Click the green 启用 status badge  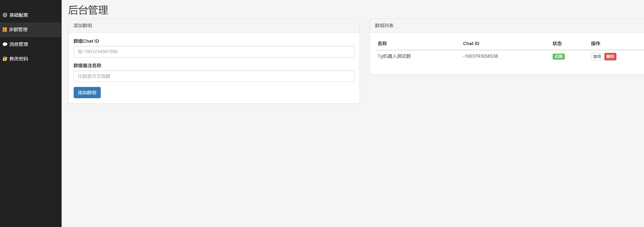559,57
